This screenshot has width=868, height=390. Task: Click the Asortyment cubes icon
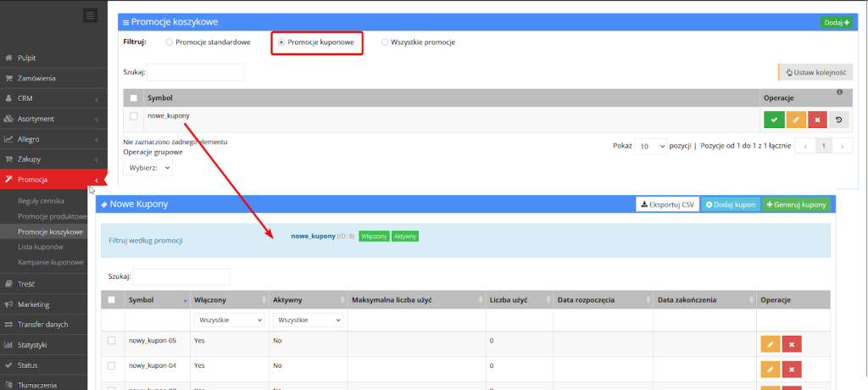(8, 119)
